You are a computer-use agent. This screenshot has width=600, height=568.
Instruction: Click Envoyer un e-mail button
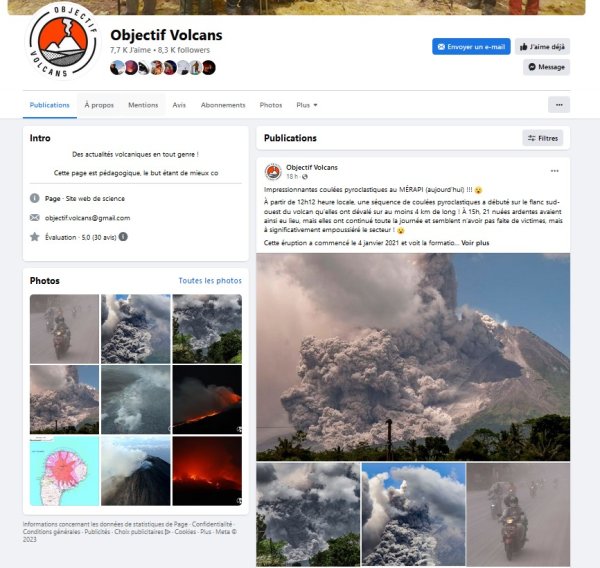[x=471, y=47]
